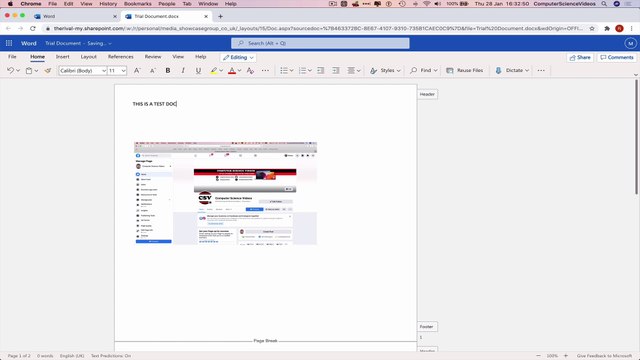
Task: Toggle Text Predictions in status bar
Action: coord(111,356)
